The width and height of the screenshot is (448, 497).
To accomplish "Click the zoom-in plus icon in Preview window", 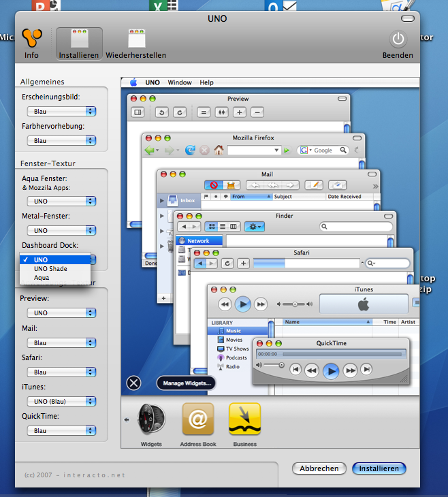I will (240, 112).
